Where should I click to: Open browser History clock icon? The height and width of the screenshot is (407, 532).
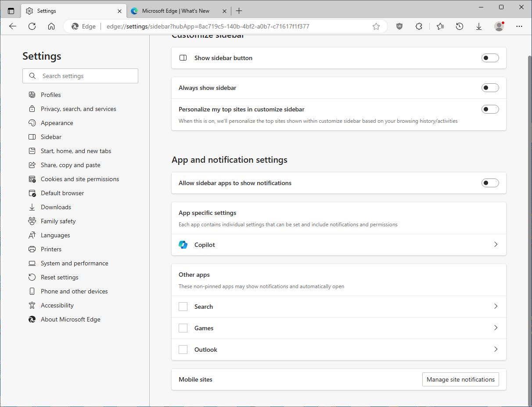pos(460,26)
